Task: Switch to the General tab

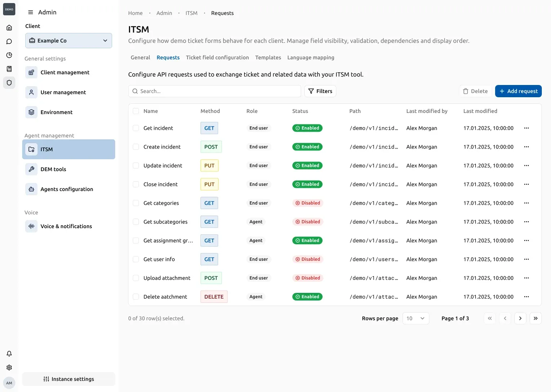Action: tap(140, 58)
